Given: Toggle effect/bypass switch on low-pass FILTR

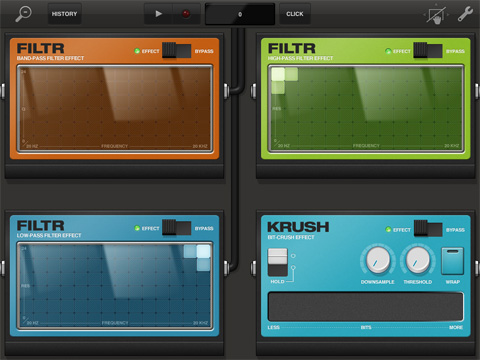Looking at the screenshot, I should click(x=176, y=228).
